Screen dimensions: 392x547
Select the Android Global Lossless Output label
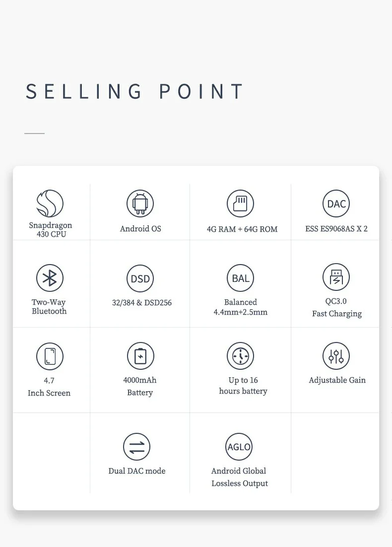(239, 477)
